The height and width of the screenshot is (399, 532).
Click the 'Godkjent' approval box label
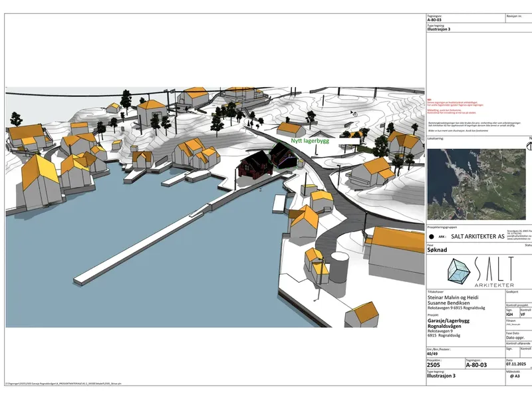[x=512, y=292]
